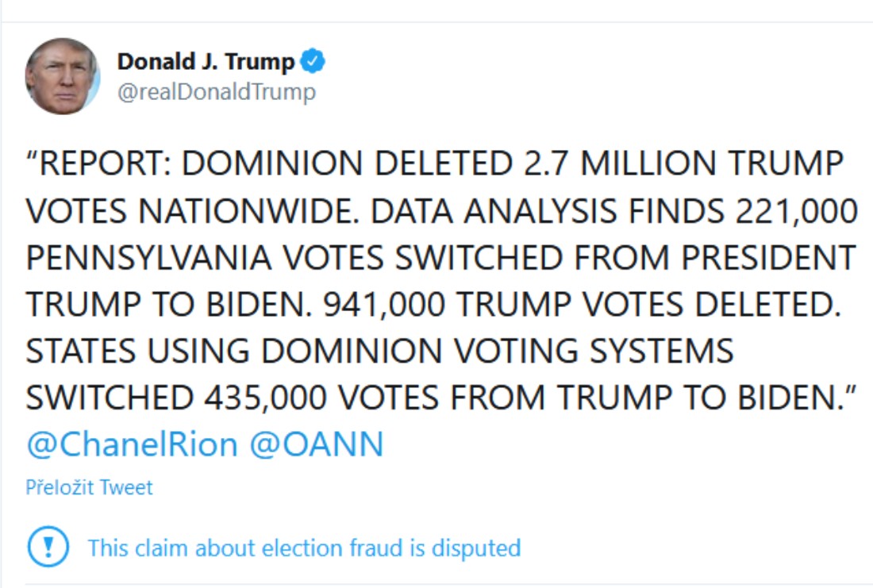
Task: Open the disputed election fraud claim notice
Action: pos(304,548)
